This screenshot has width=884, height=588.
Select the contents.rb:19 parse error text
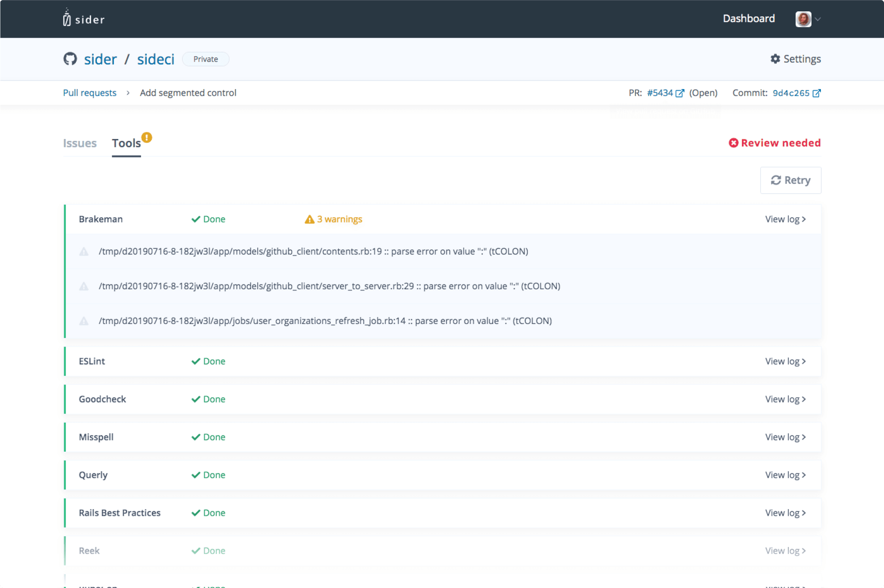313,252
